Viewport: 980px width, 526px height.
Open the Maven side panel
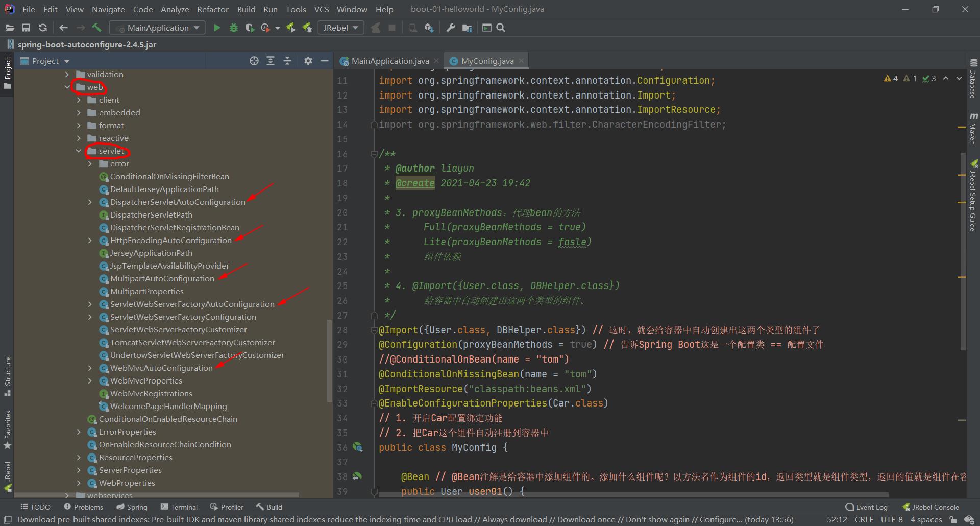(x=973, y=128)
